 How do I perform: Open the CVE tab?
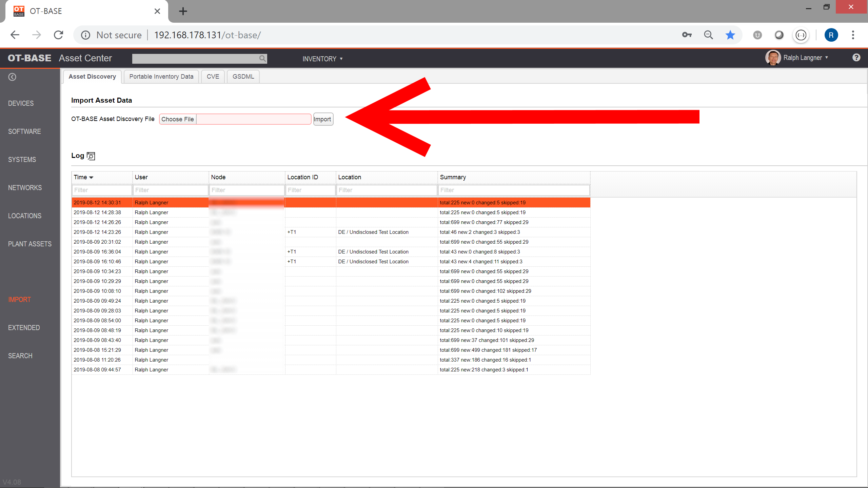click(213, 77)
